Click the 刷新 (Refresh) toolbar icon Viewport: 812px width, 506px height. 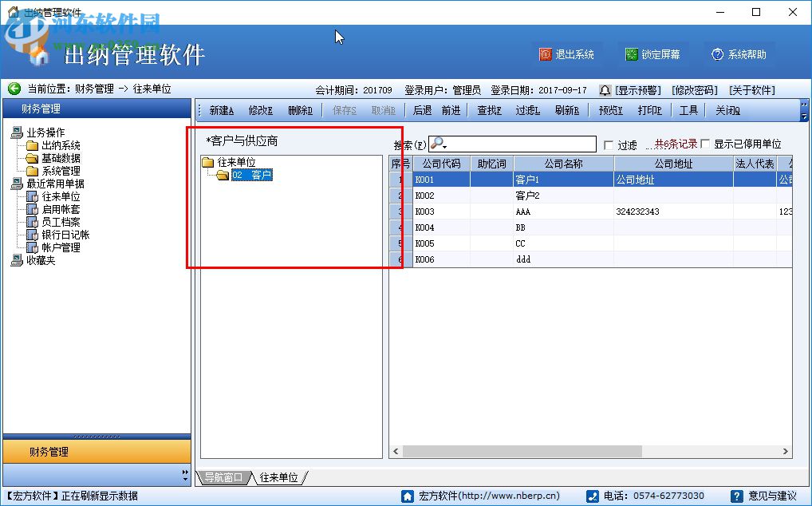[568, 110]
